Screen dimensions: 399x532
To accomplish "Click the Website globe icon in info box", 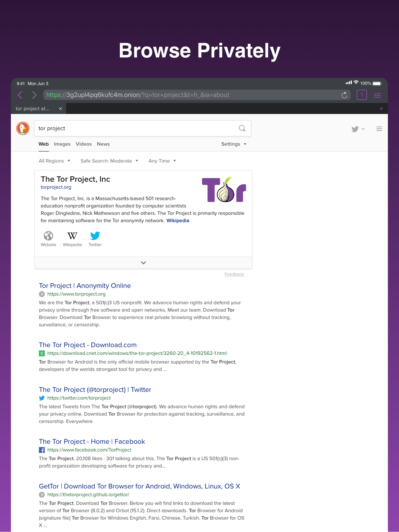I will (x=48, y=236).
